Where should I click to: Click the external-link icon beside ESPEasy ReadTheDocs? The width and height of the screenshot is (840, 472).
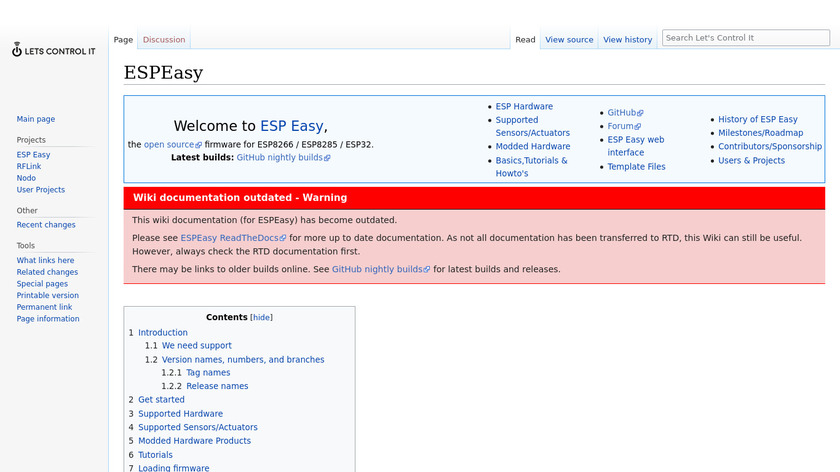pyautogui.click(x=283, y=238)
